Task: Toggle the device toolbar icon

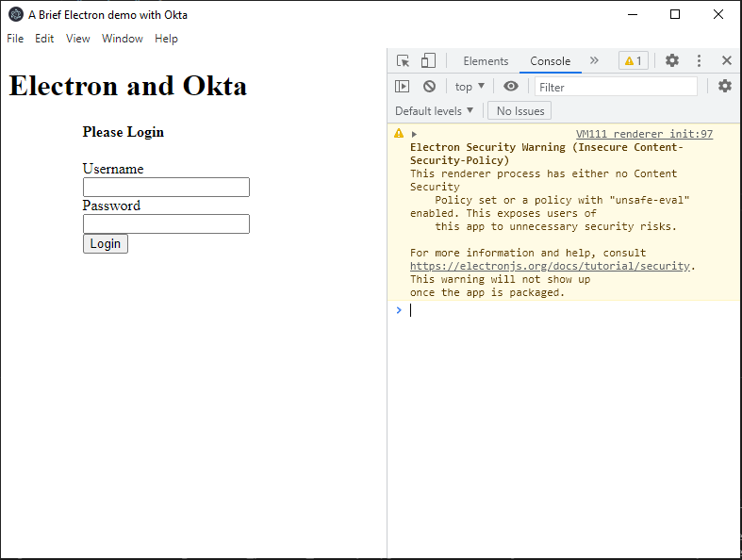Action: (x=428, y=61)
